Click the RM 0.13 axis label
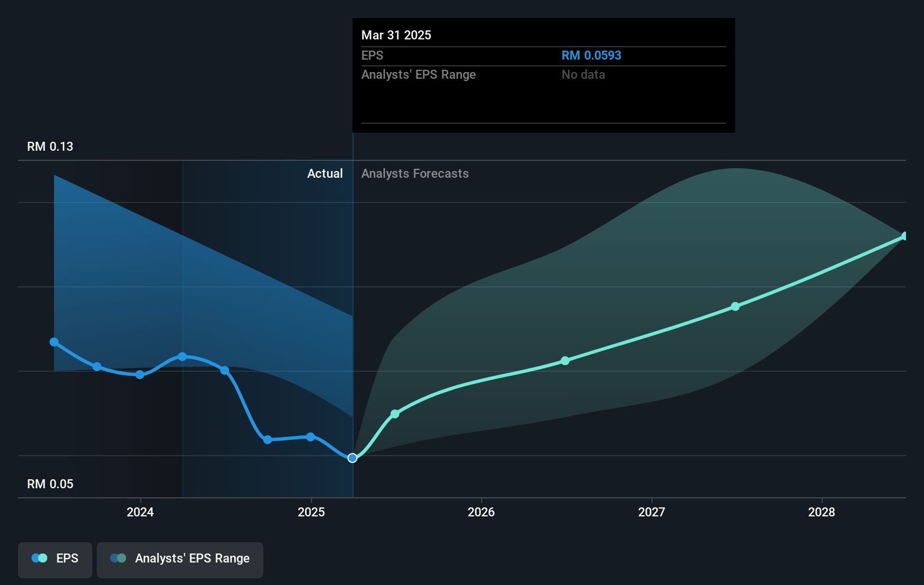 (x=48, y=146)
